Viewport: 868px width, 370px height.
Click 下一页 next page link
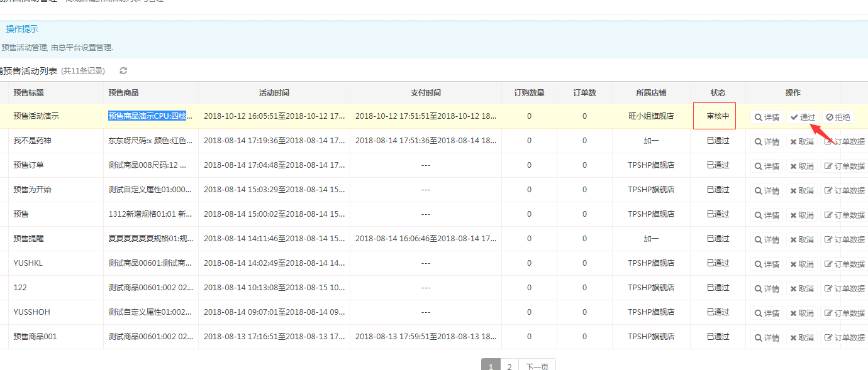(537, 366)
